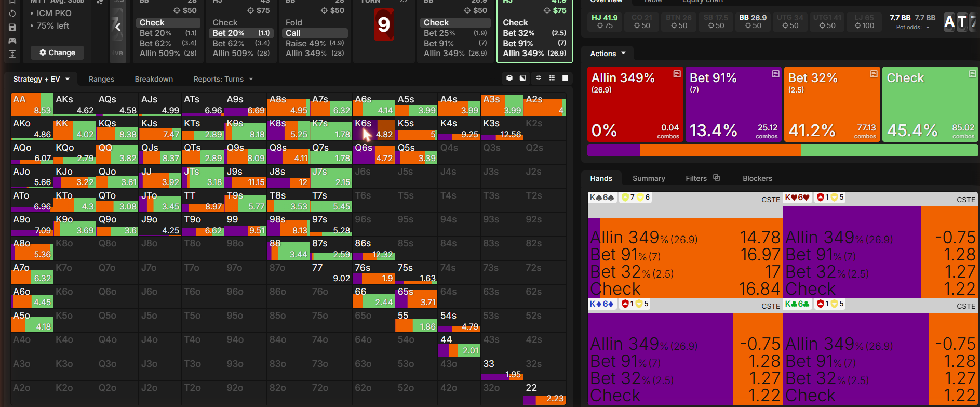The height and width of the screenshot is (407, 980).
Task: Click the note icon on Bet 32% card
Action: click(874, 74)
